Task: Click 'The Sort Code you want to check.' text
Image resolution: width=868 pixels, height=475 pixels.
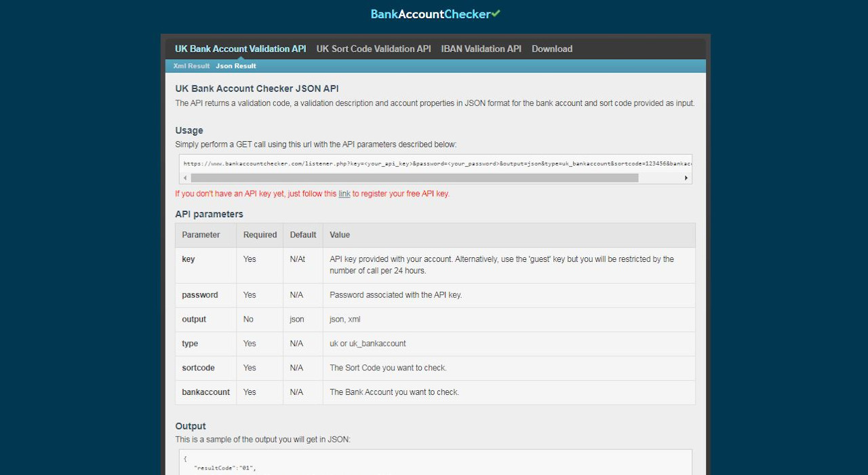Action: [389, 368]
